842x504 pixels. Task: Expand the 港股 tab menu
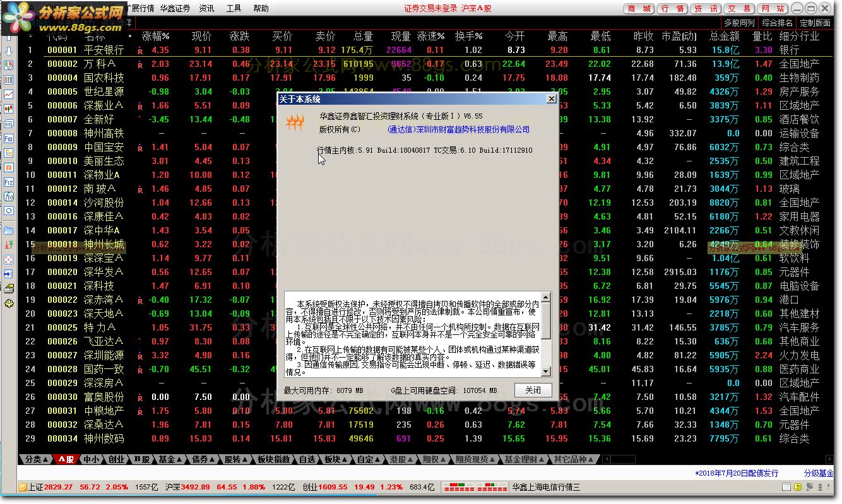tap(401, 459)
